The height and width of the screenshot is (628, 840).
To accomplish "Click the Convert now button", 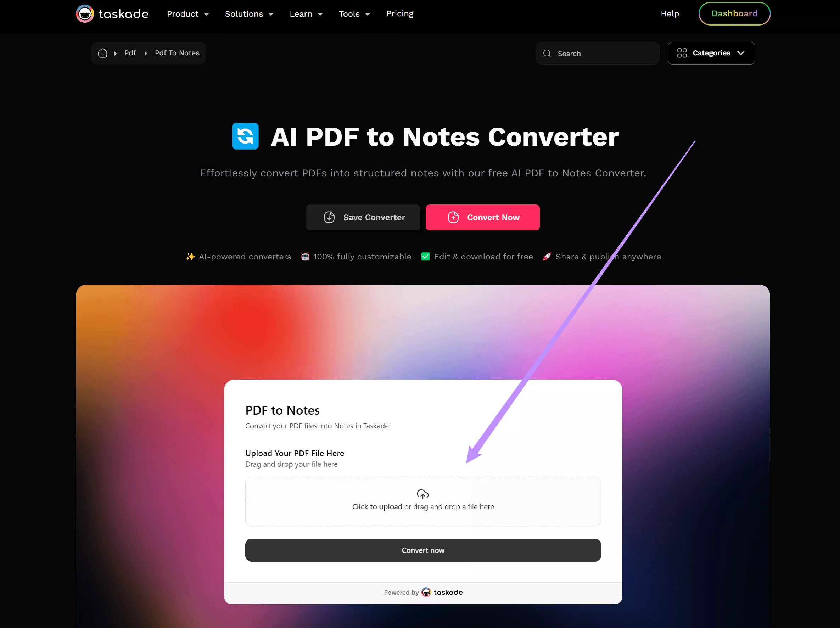I will coord(422,549).
